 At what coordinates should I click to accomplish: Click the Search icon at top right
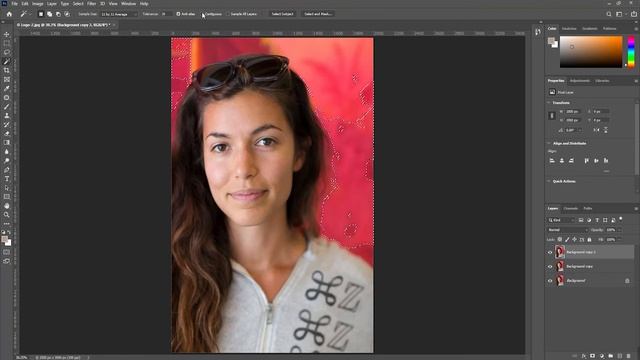(x=609, y=14)
